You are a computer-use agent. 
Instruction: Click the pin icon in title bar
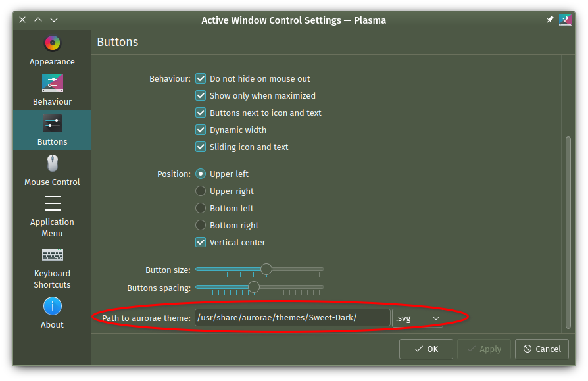550,20
